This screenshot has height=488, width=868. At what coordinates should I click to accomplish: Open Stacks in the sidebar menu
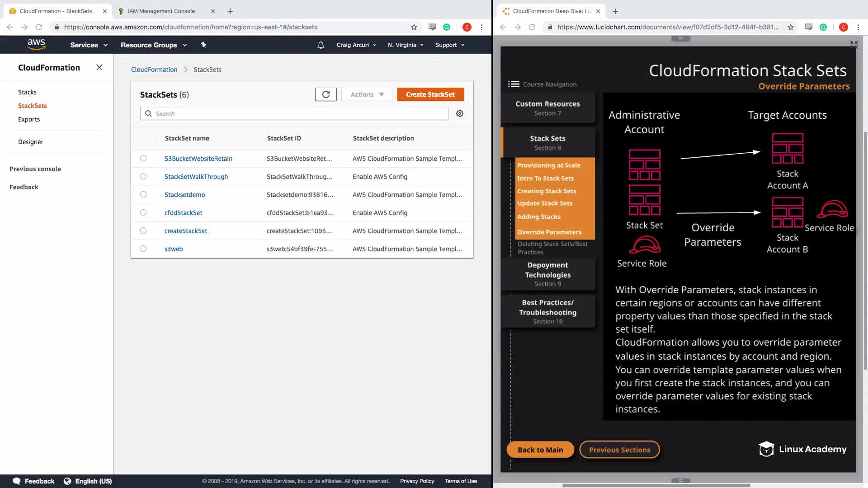click(x=27, y=92)
